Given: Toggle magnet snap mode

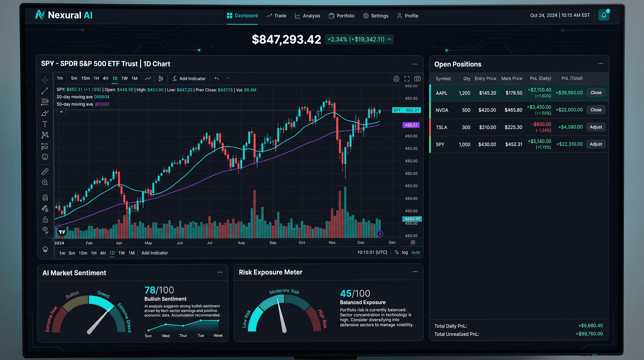Looking at the screenshot, I should click(45, 197).
